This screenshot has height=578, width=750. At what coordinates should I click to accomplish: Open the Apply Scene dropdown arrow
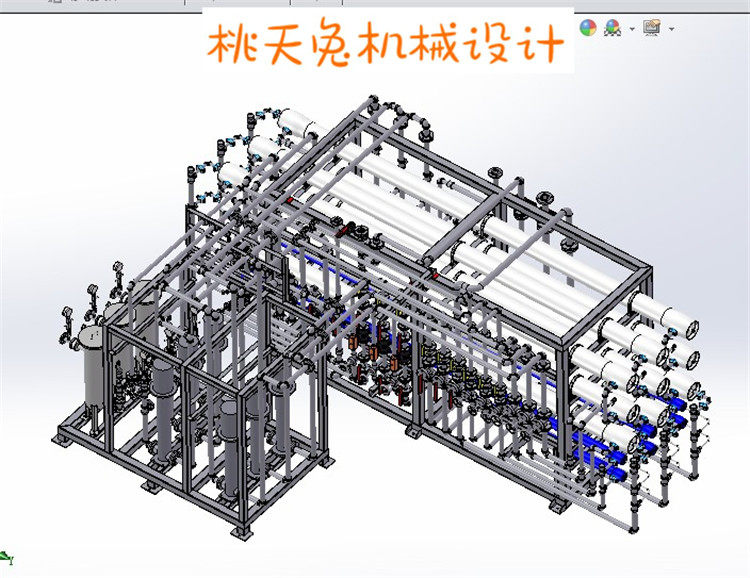pyautogui.click(x=632, y=29)
